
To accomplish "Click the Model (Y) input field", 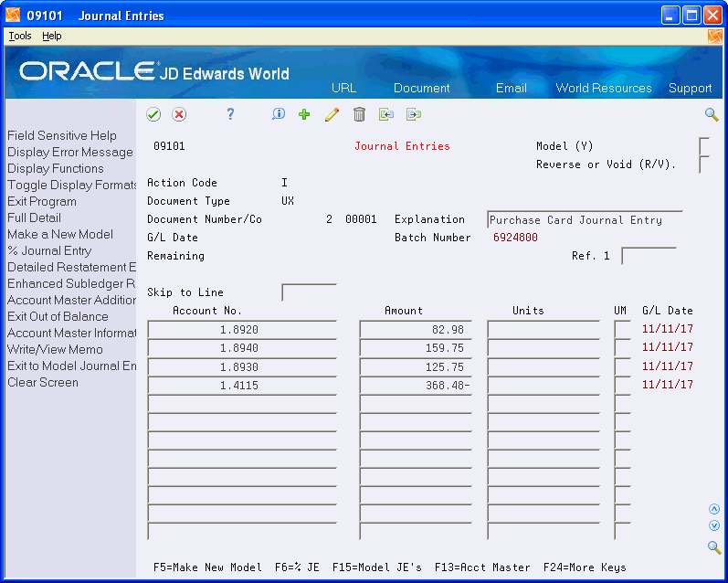I will (704, 146).
